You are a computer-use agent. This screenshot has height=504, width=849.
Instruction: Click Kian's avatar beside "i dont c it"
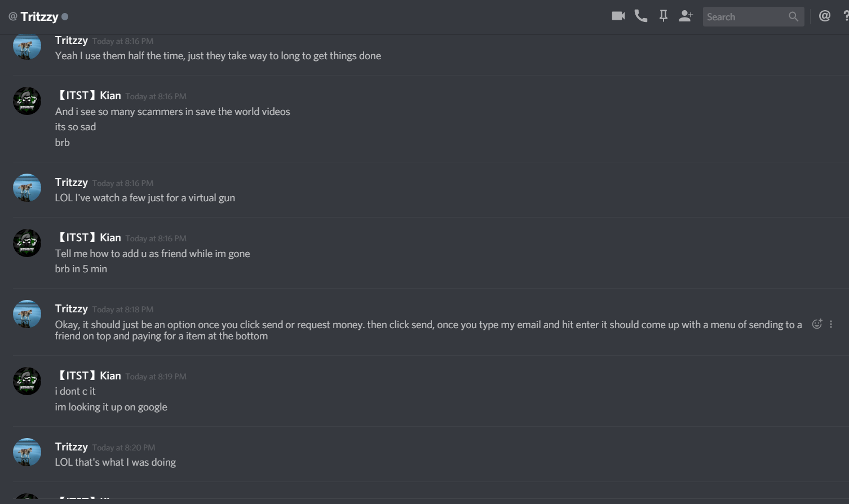27,381
